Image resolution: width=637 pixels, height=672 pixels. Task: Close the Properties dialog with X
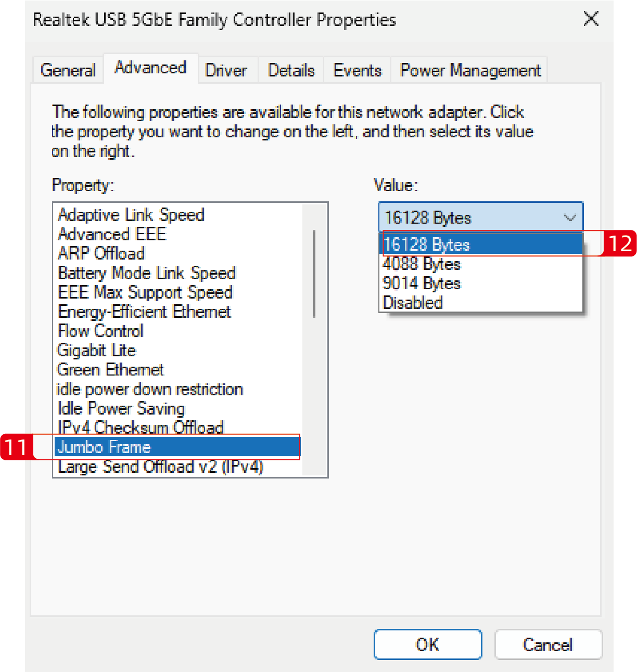[x=591, y=19]
